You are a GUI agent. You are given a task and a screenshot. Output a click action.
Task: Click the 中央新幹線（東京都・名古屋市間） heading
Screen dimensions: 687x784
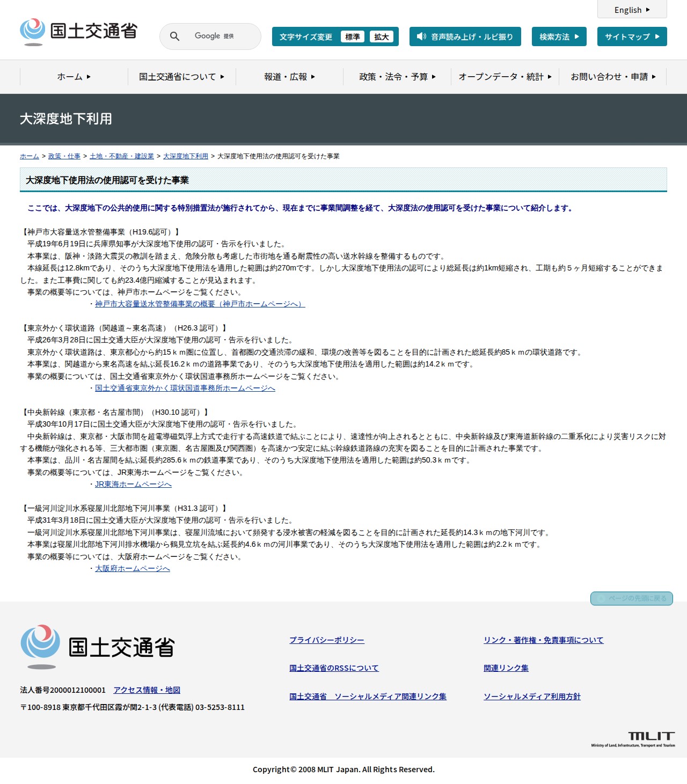point(114,412)
